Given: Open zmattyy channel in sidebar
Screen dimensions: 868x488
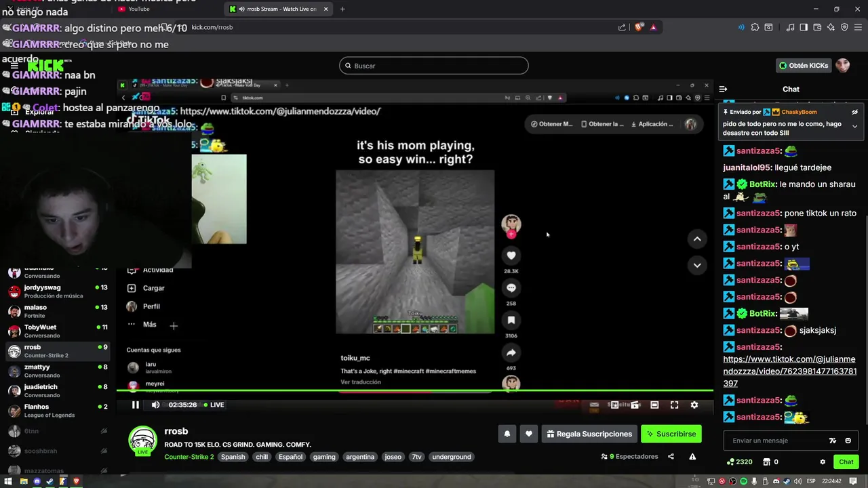Looking at the screenshot, I should tap(57, 371).
